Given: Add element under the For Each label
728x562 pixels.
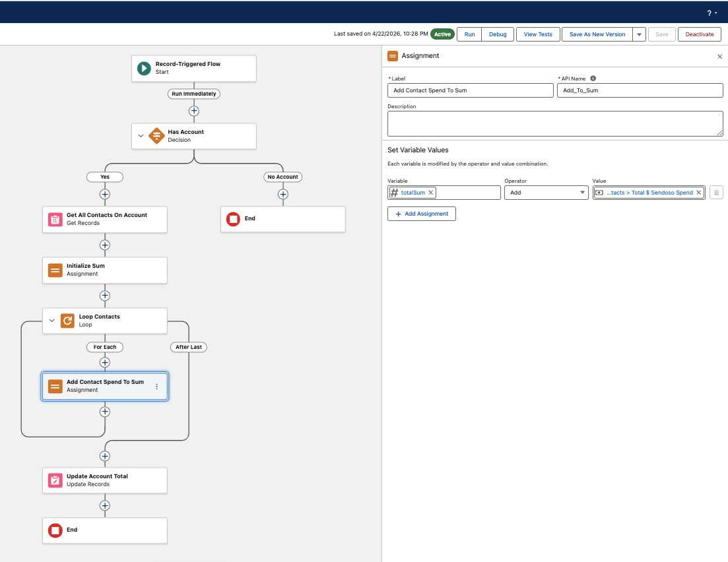Looking at the screenshot, I should pos(105,362).
